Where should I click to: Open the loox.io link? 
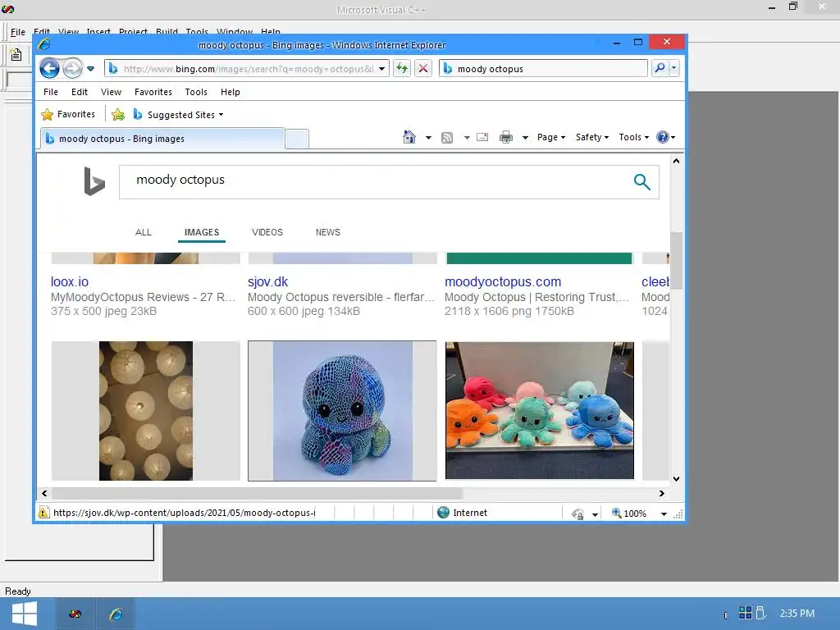coord(70,282)
